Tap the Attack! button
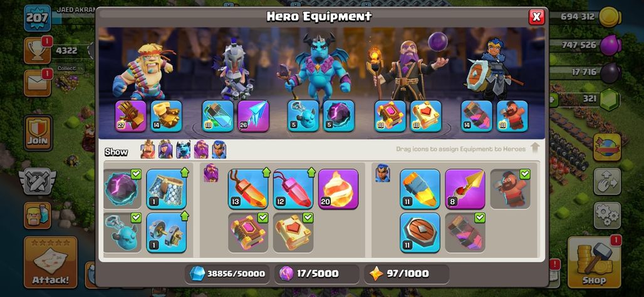644x297 pixels. (x=51, y=262)
